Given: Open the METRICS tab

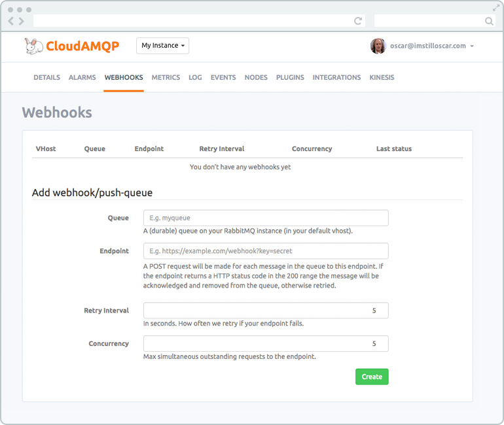Looking at the screenshot, I should pos(166,77).
